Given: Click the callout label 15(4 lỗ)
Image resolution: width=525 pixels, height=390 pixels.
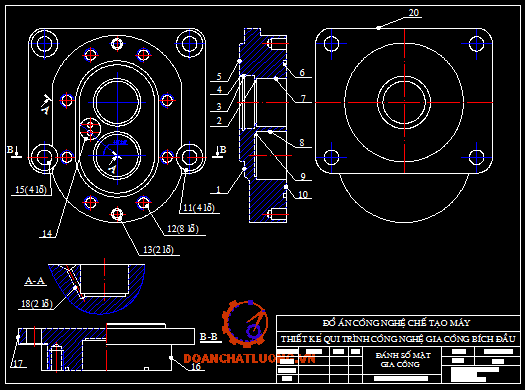Looking at the screenshot, I should (x=31, y=190).
